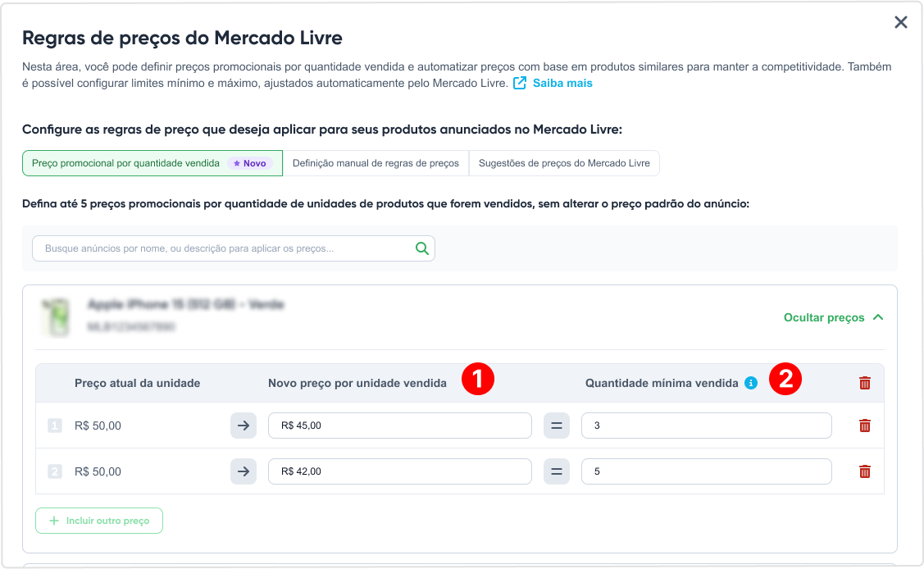
Task: Click the Quantidade mínima vendida header text
Action: tap(662, 383)
